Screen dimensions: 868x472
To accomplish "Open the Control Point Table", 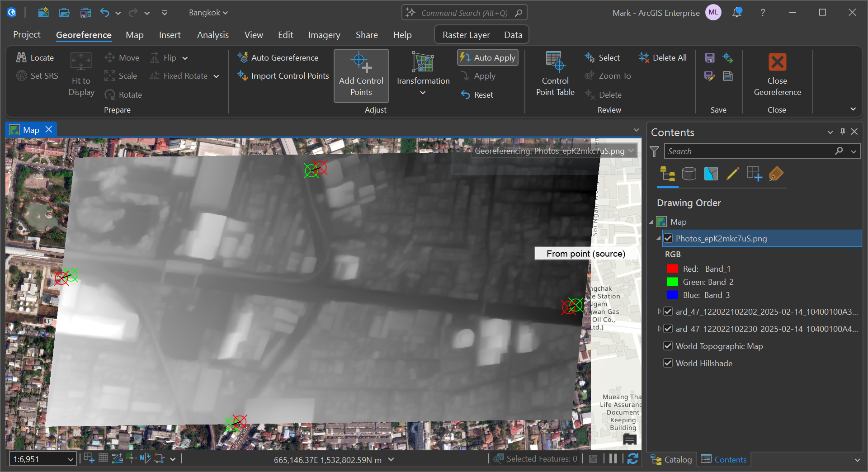I will pos(555,74).
